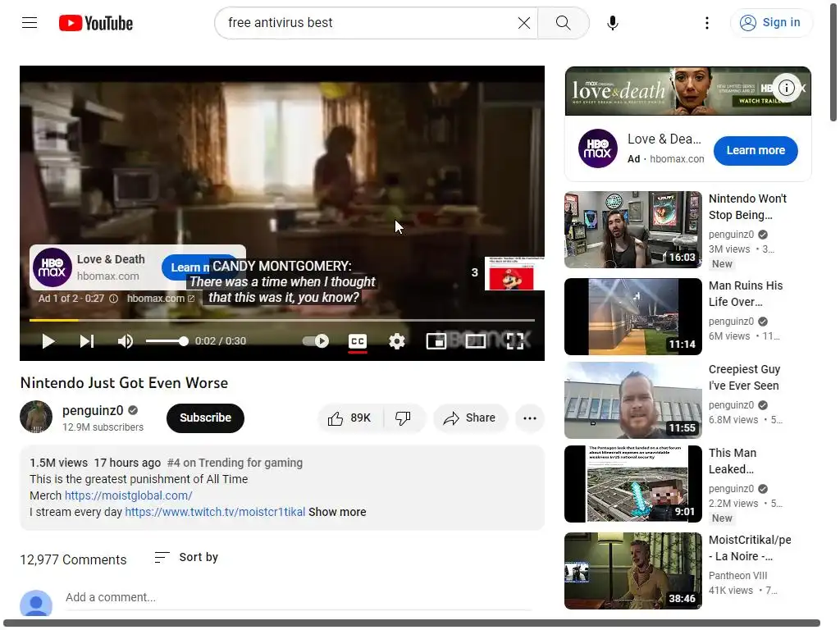Toggle the autoplay switch
840x630 pixels.
coord(316,341)
